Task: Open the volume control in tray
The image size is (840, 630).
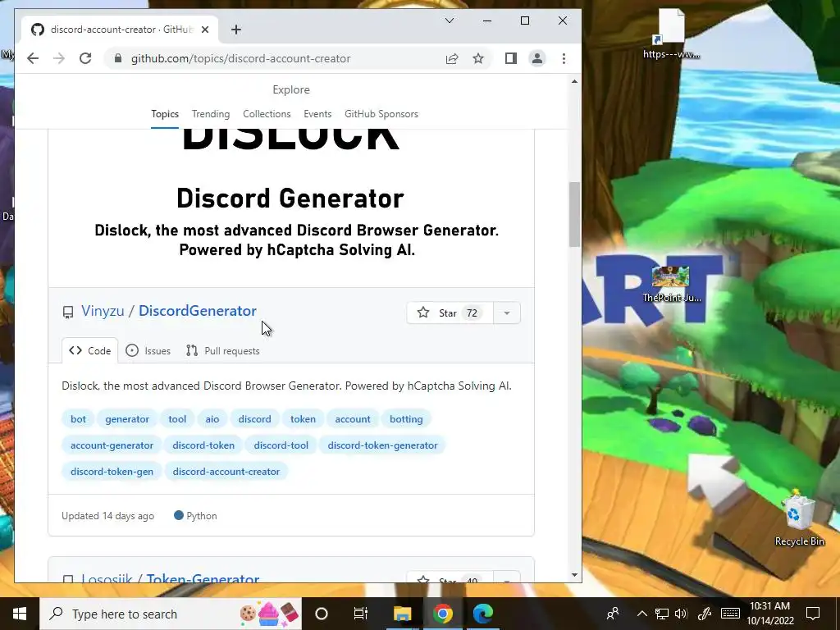Action: (681, 614)
